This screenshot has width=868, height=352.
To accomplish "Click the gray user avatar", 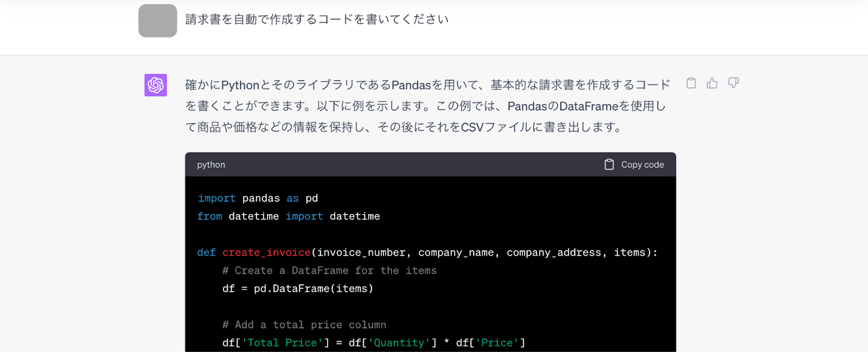I will pyautogui.click(x=158, y=21).
